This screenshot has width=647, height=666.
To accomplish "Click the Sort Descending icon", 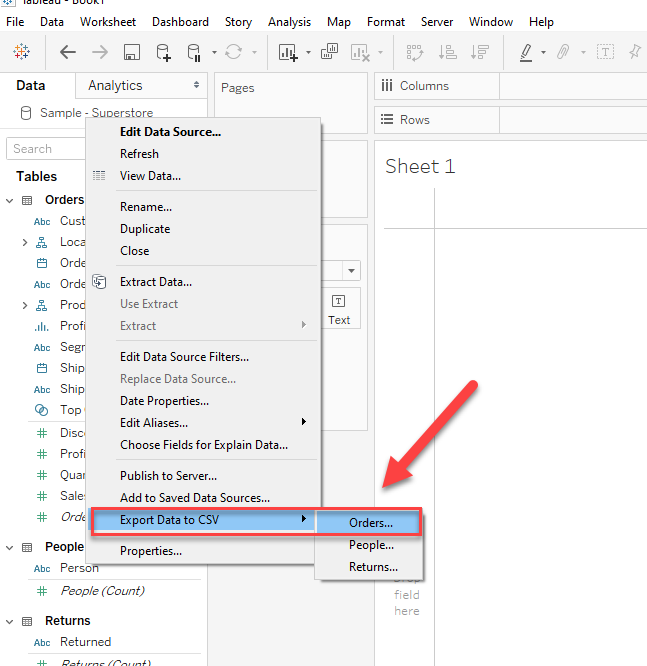I will click(480, 52).
